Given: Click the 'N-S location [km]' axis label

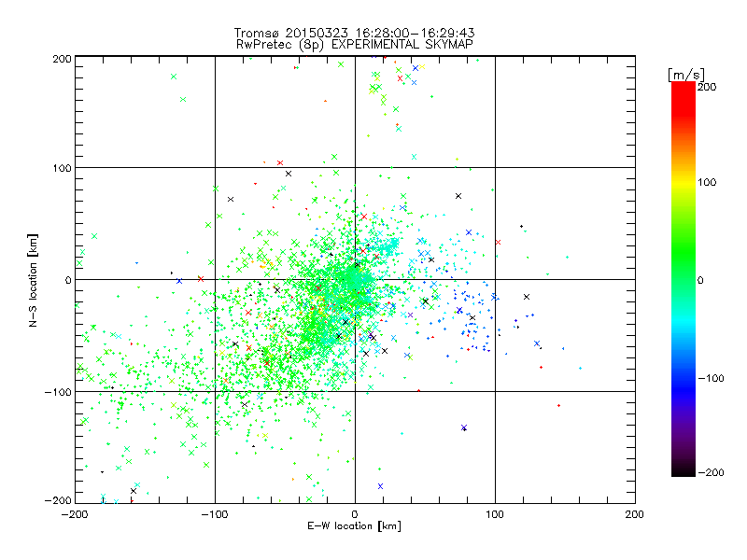Looking at the screenshot, I should (x=33, y=280).
